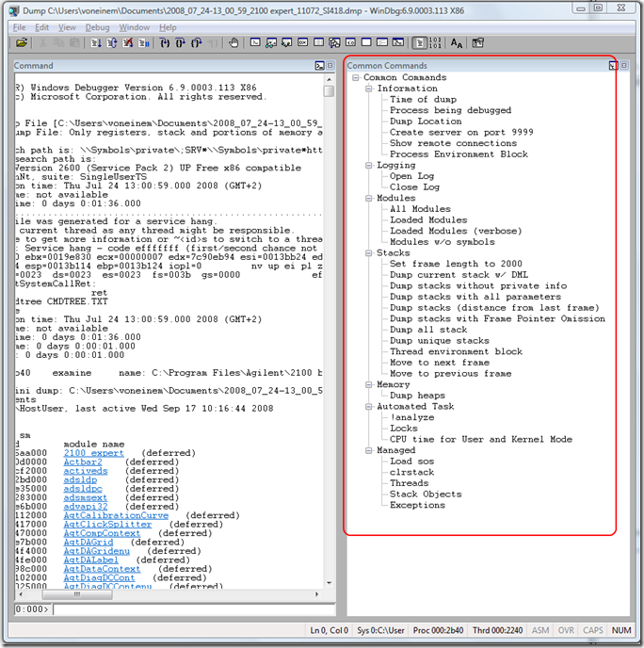Image resolution: width=644 pixels, height=648 pixels.
Task: Select 'clrstack' under Managed
Action: (x=411, y=473)
